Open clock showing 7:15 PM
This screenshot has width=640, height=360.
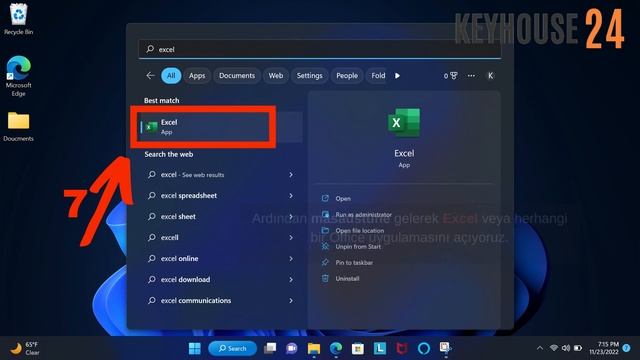604,348
